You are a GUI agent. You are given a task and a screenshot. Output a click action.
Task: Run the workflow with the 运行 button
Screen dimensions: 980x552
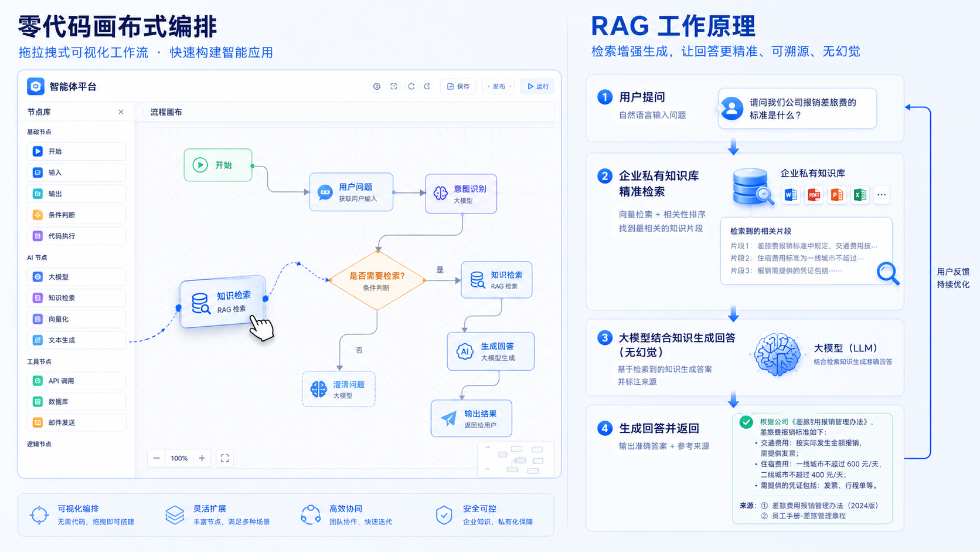point(537,86)
